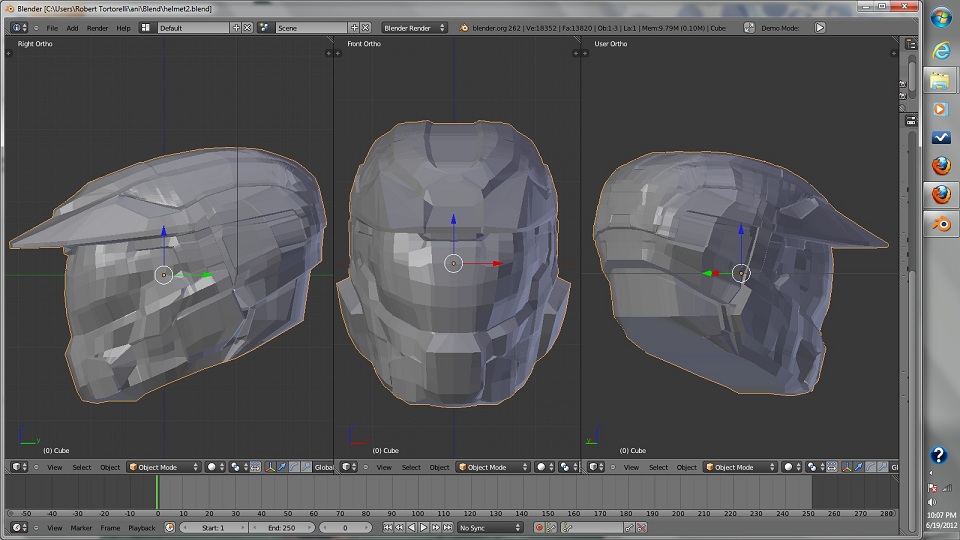Open pivot point selector in Right Ortho viewport
Screen dimensions: 960x540
(239, 467)
